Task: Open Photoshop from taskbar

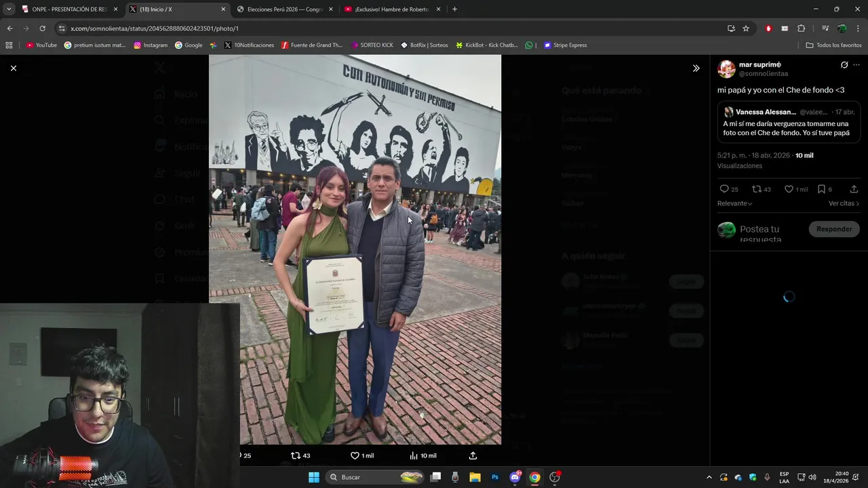Action: click(495, 477)
